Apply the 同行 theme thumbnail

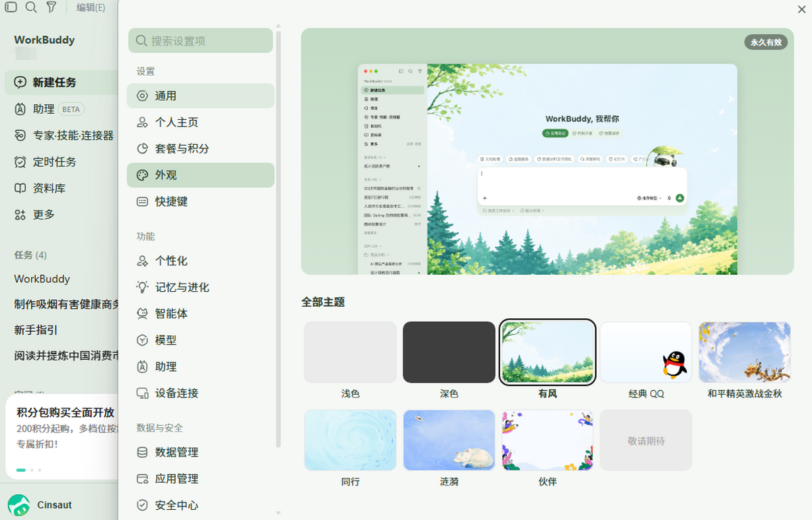tap(351, 440)
